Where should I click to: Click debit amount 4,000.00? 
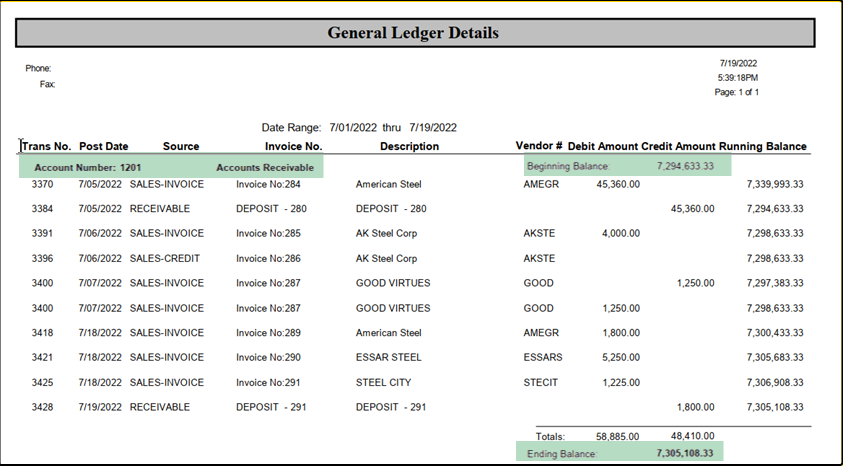pyautogui.click(x=621, y=233)
